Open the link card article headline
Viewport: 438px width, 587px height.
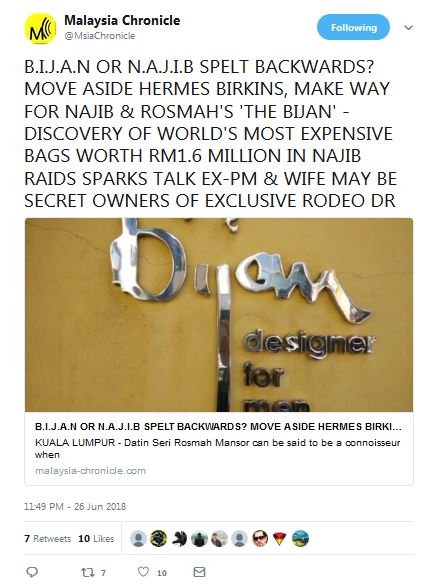[218, 426]
